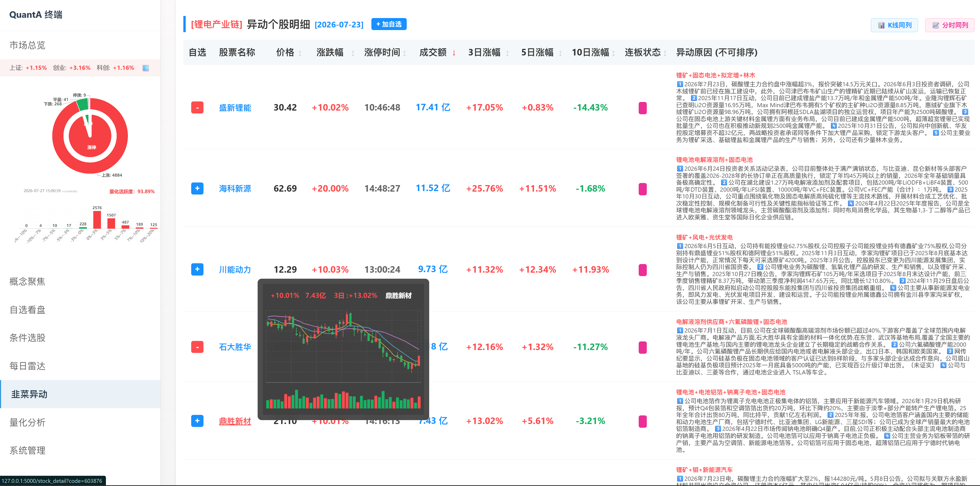The image size is (980, 486).
Task: Add 川能动力 to watchlist with plus button
Action: [197, 269]
